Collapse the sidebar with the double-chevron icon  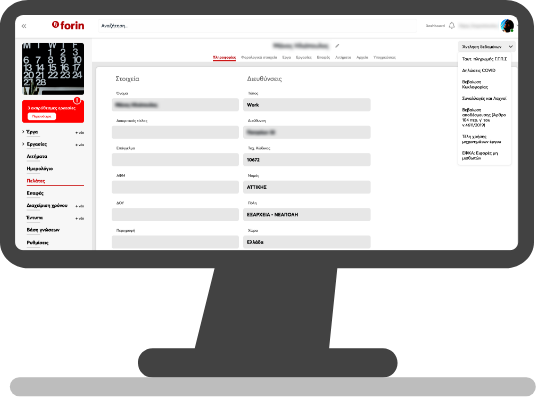pos(24,26)
